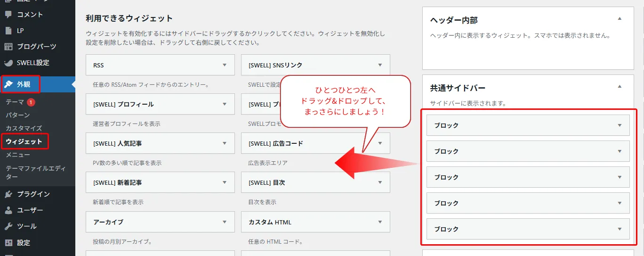Screen dimensions: 644x256
Task: Click the grid icon beside ブログパーツ
Action: point(8,47)
